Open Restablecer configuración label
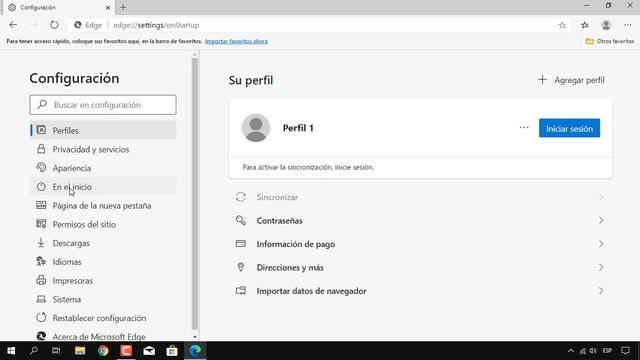The height and width of the screenshot is (360, 640). tap(99, 318)
